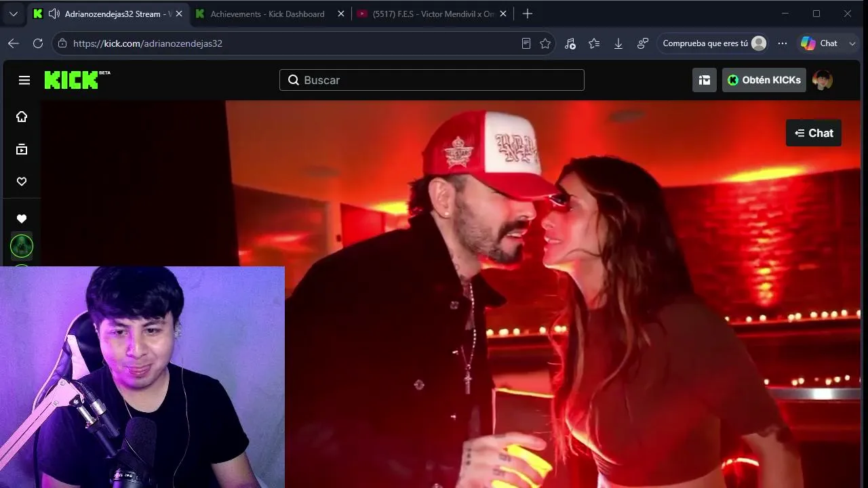
Task: Maximize the browser window
Action: (816, 14)
